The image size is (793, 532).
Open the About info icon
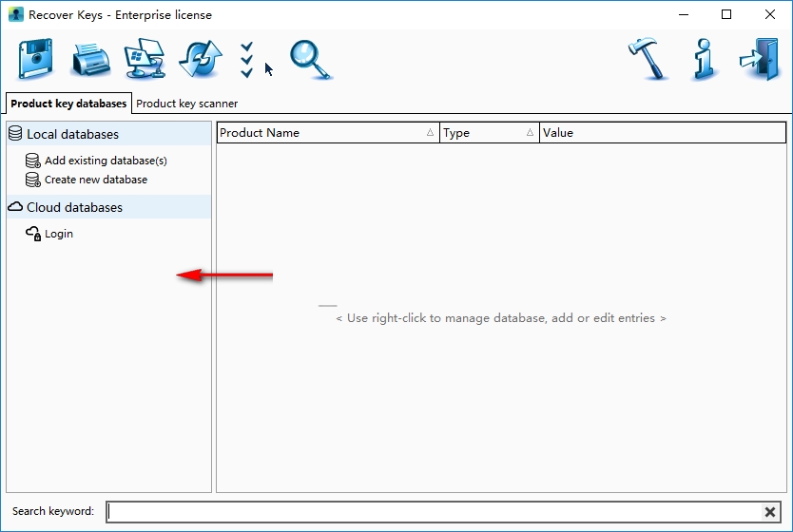tap(704, 60)
